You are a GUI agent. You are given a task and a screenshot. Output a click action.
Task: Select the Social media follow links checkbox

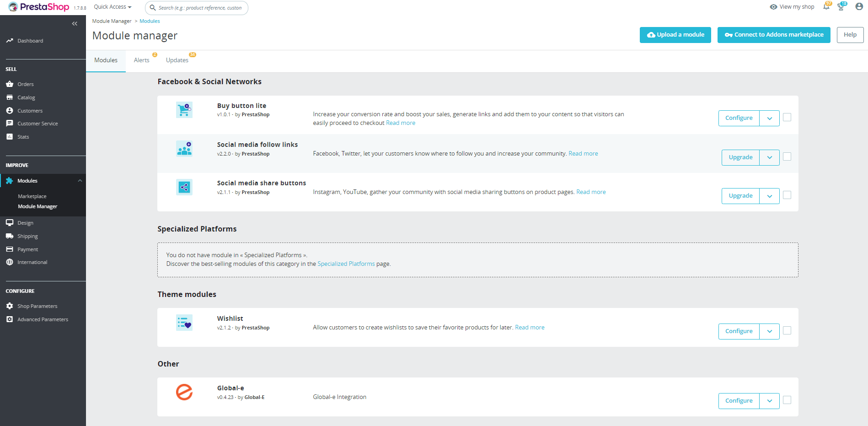[787, 156]
